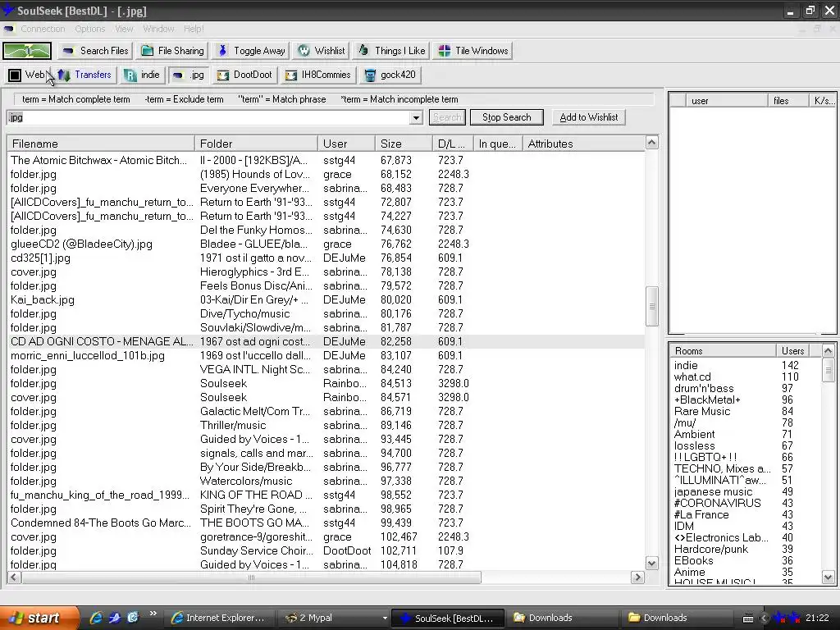
Task: Select the drum'n'bass room
Action: point(746,388)
